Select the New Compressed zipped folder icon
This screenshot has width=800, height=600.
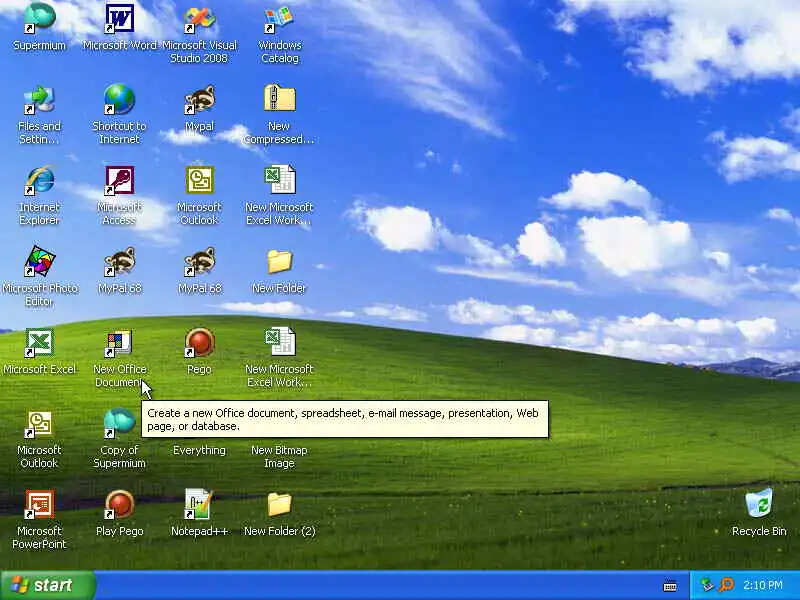pos(279,98)
